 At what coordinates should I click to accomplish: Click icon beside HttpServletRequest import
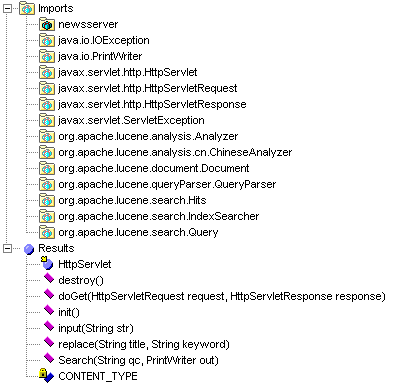(x=47, y=88)
